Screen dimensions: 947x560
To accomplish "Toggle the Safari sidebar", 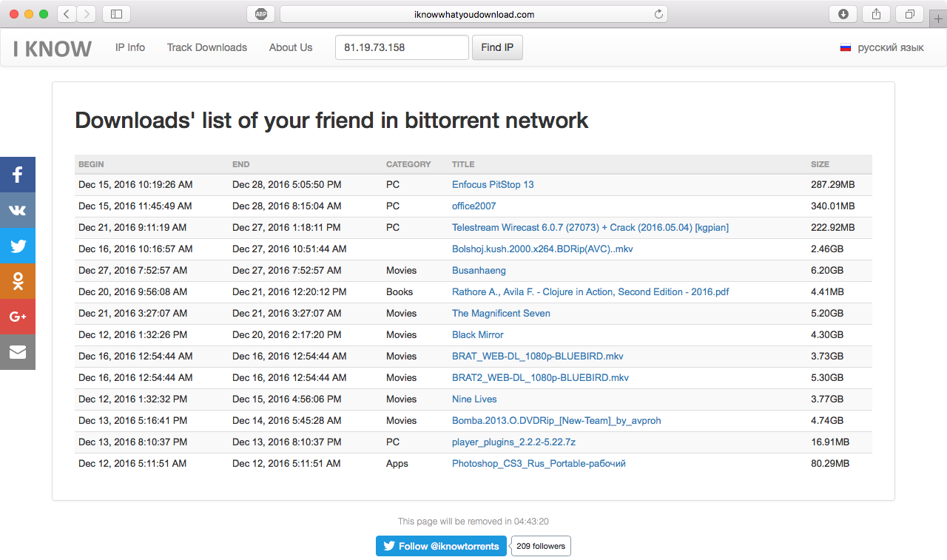I will 116,14.
